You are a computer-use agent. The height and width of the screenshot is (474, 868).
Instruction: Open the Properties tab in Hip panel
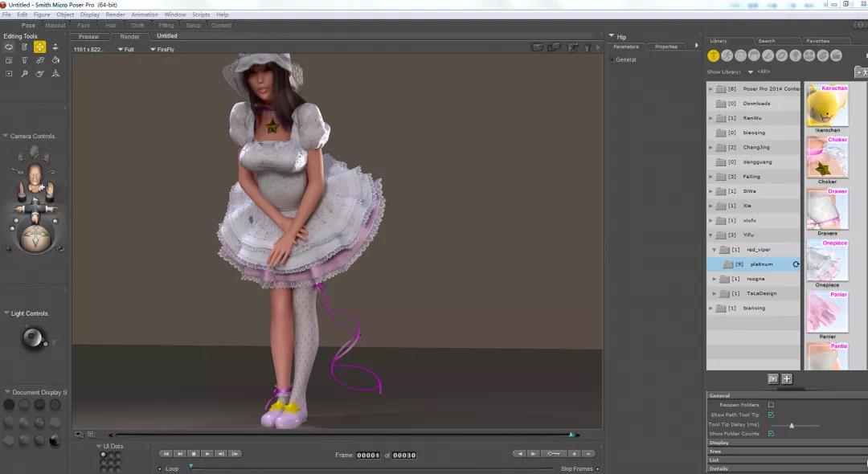point(666,47)
